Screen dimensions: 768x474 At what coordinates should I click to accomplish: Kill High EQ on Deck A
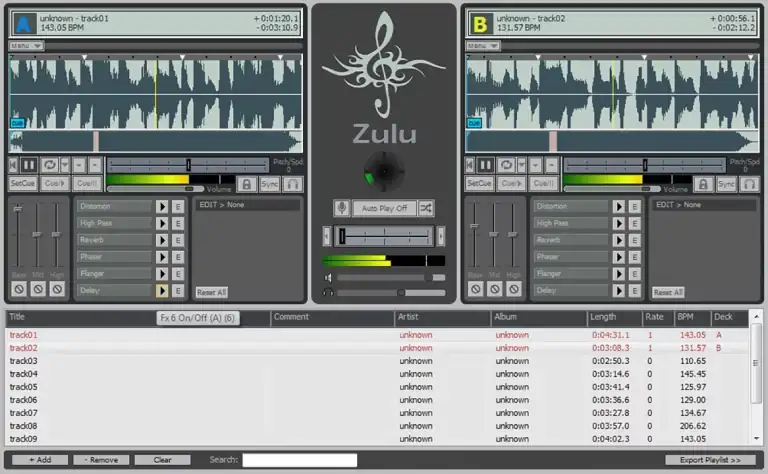point(57,289)
